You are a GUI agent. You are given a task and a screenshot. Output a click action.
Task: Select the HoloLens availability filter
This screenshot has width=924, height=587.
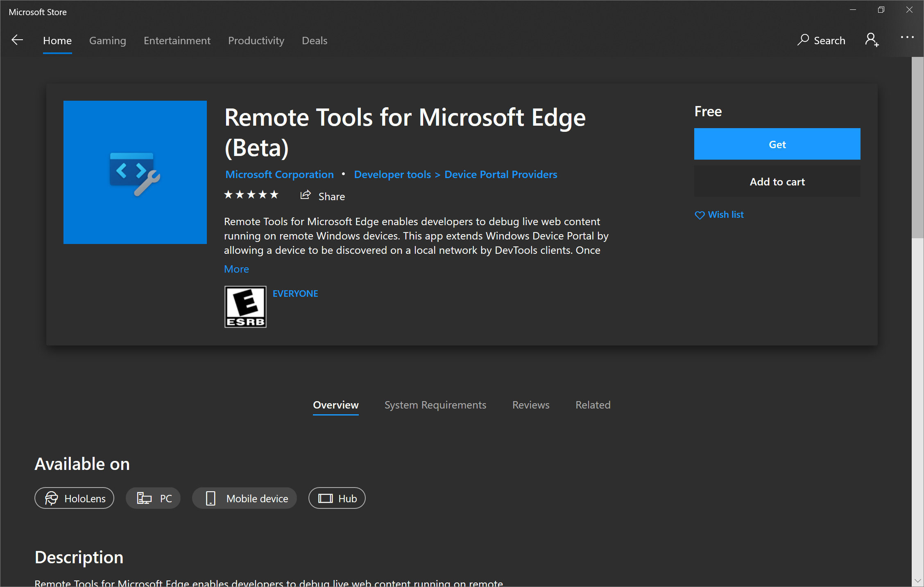pyautogui.click(x=74, y=498)
